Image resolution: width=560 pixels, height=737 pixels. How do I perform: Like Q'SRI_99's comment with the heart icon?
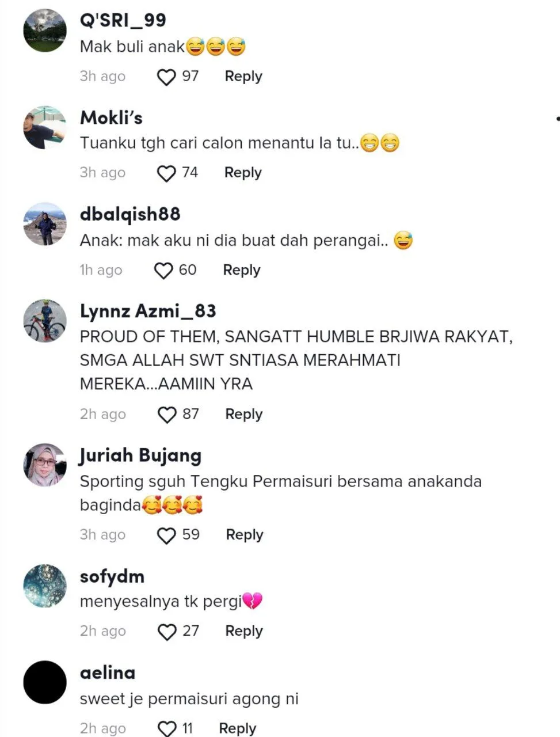166,77
